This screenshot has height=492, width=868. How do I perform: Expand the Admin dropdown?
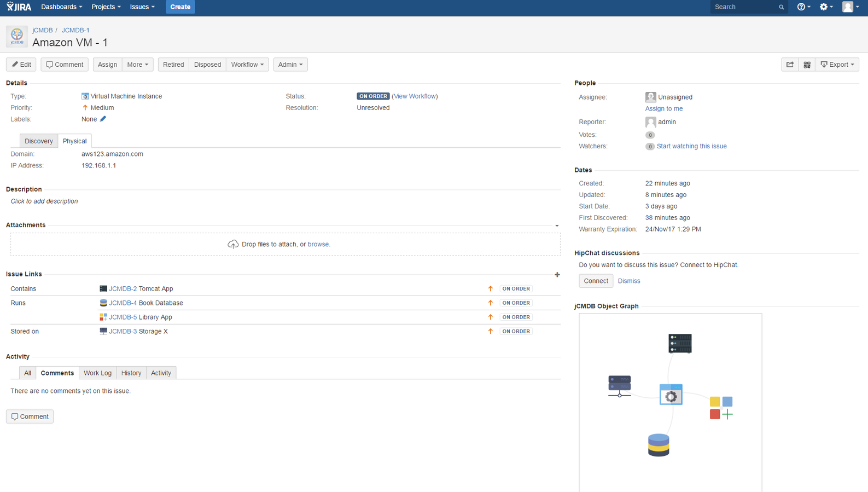tap(290, 65)
